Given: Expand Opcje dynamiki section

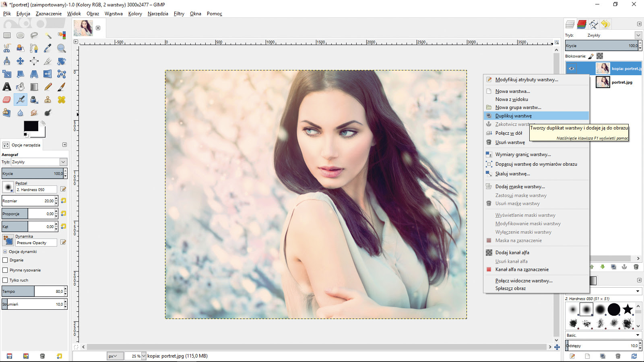Looking at the screenshot, I should 5,252.
